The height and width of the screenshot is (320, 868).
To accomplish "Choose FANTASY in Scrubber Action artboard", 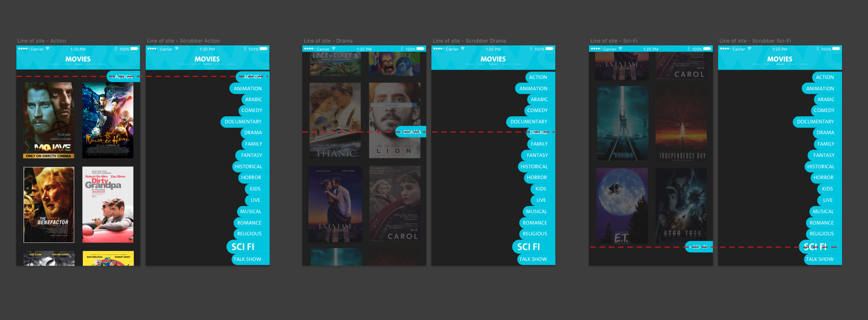I will tap(253, 155).
